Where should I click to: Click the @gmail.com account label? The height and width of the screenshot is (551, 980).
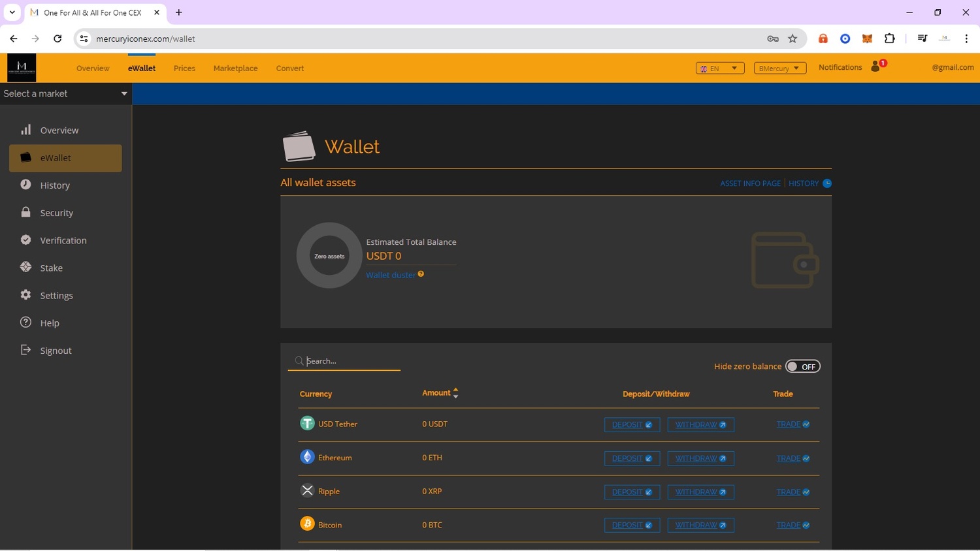(x=953, y=67)
